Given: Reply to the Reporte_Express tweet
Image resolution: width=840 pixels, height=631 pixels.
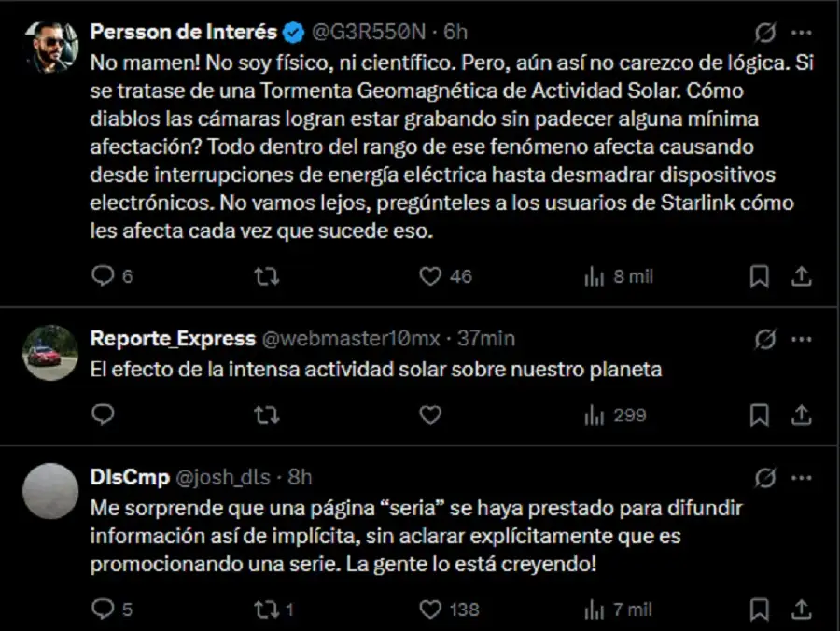Looking at the screenshot, I should click(x=103, y=414).
